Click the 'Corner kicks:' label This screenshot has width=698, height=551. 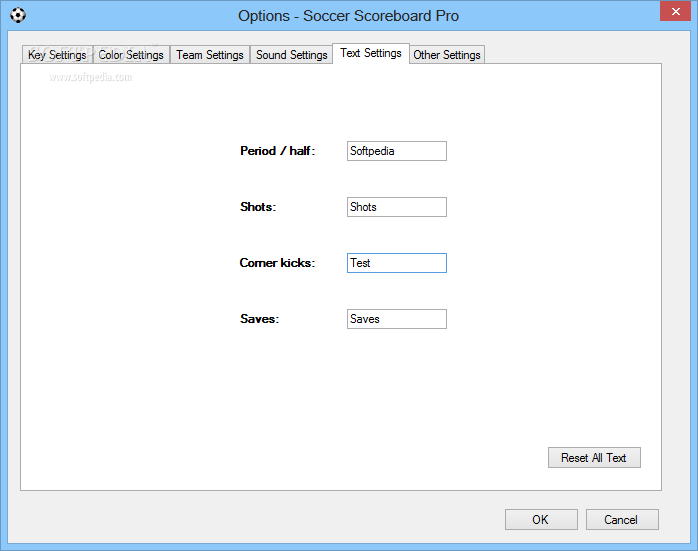(x=277, y=263)
